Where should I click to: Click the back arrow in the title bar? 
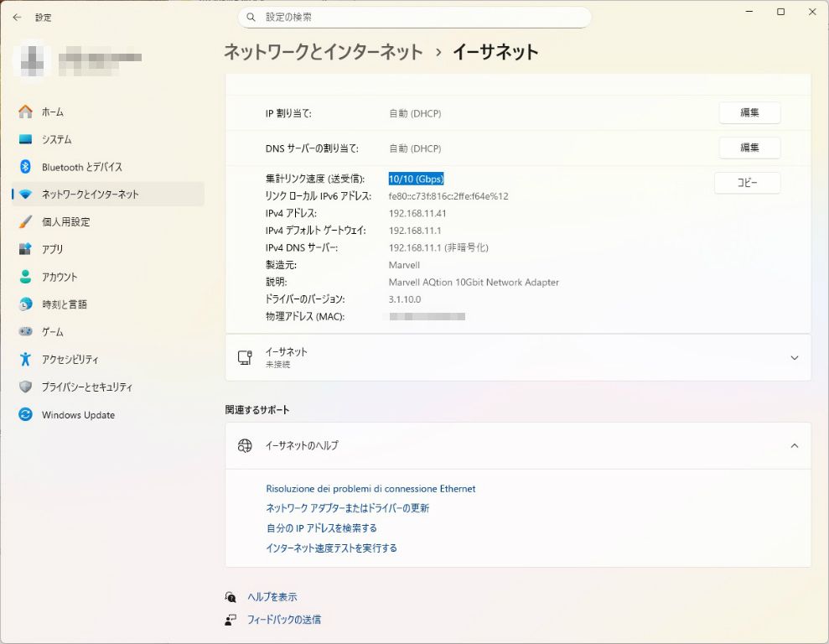click(17, 18)
